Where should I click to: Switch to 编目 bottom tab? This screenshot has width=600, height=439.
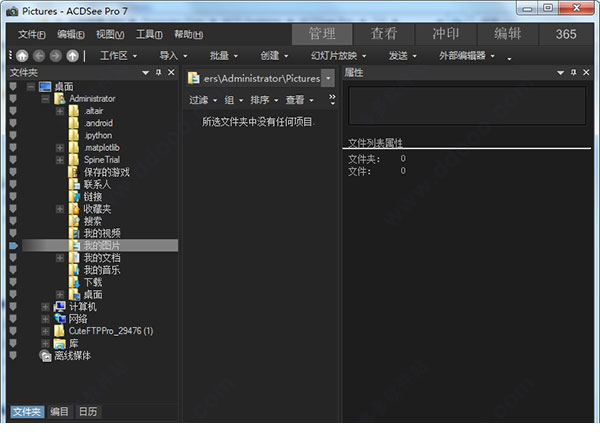[x=59, y=412]
